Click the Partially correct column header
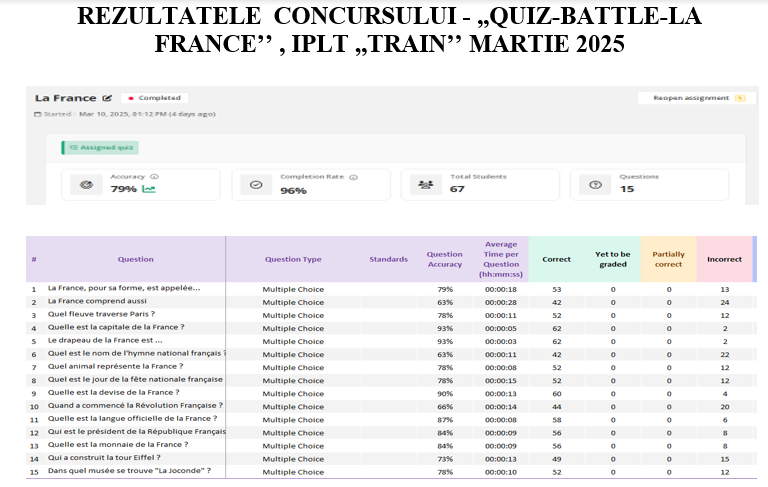The width and height of the screenshot is (768, 487). tap(668, 259)
